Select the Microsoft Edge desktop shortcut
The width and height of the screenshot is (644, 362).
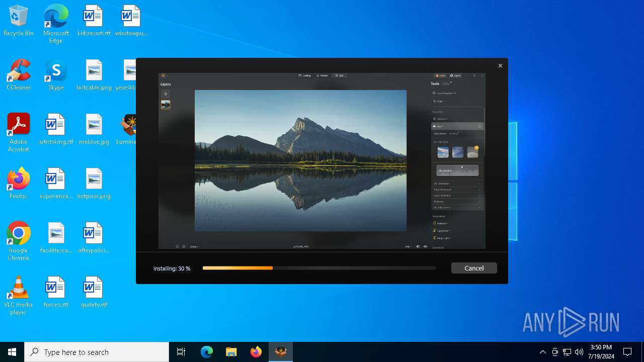[x=56, y=24]
